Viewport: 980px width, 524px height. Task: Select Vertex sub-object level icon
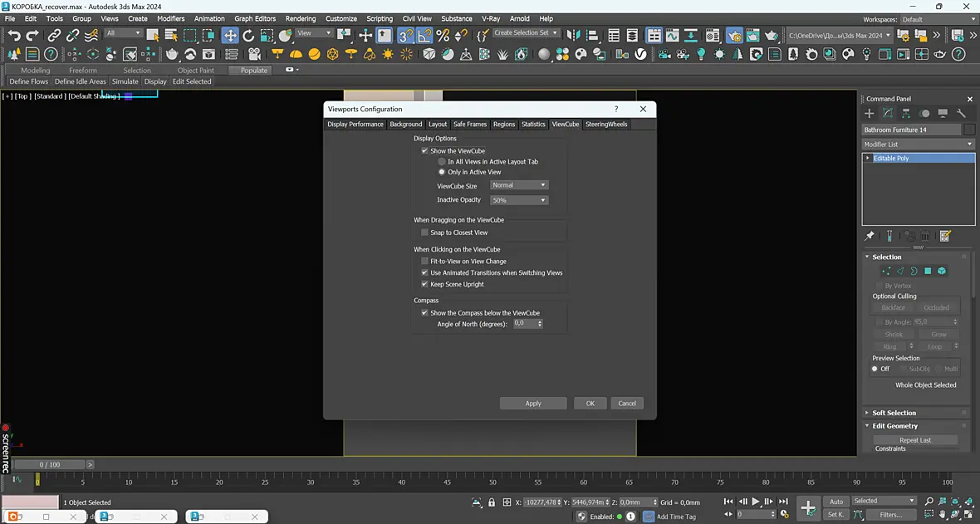[x=886, y=271]
